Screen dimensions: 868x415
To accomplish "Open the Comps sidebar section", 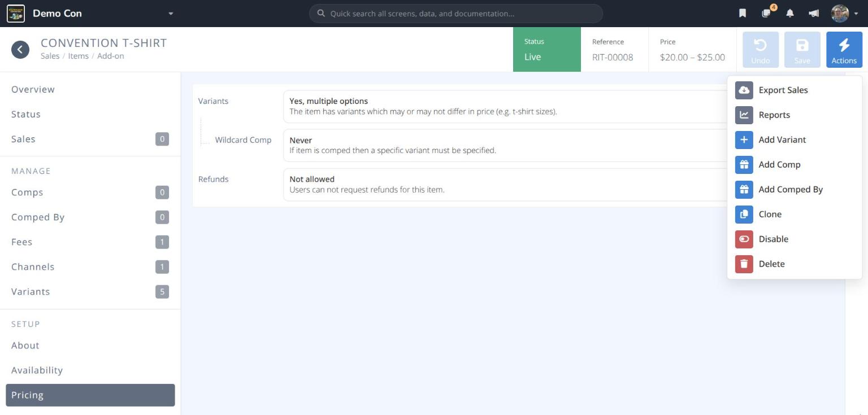I will (90, 193).
